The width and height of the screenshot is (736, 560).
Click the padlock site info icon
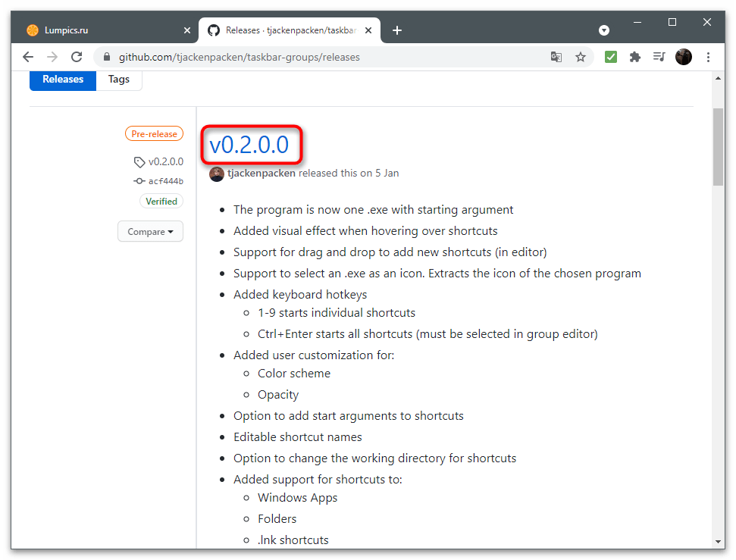107,58
